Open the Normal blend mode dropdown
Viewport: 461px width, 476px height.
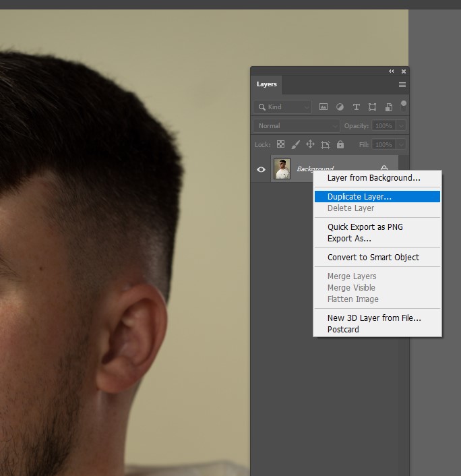coord(296,125)
